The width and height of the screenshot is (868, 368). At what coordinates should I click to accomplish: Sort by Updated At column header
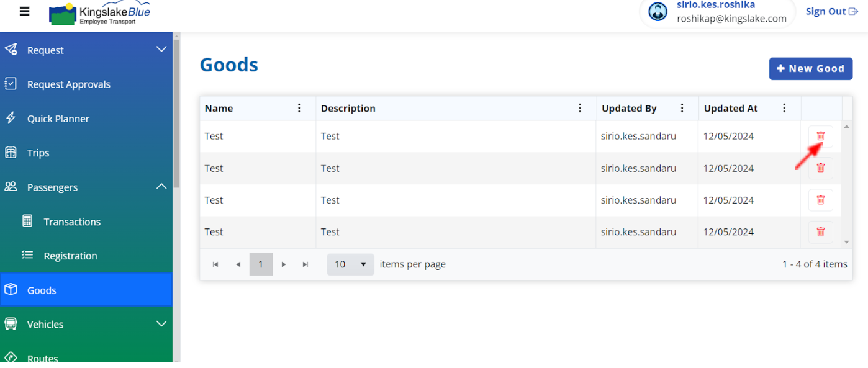point(731,108)
